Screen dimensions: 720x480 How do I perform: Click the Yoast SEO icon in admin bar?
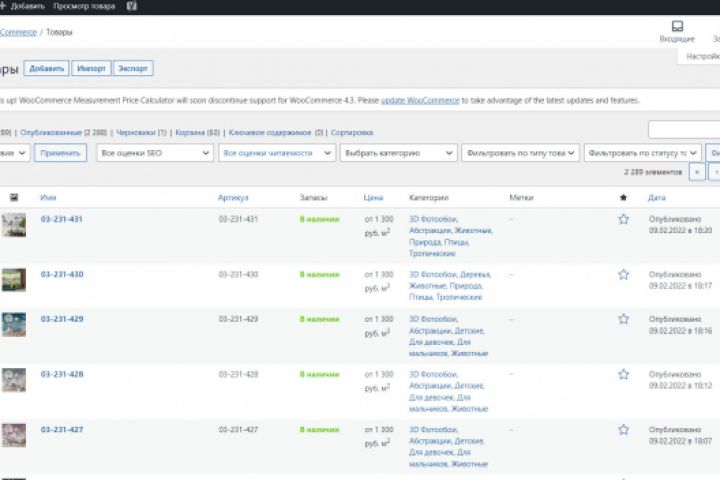coord(132,7)
